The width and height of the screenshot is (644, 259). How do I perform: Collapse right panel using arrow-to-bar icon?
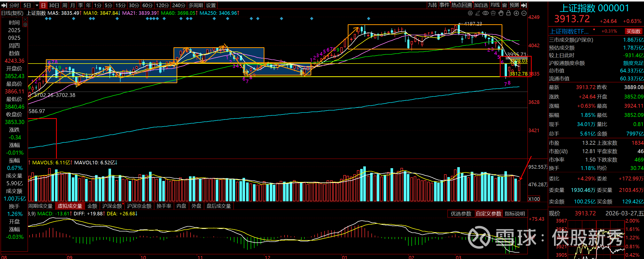tap(524, 5)
